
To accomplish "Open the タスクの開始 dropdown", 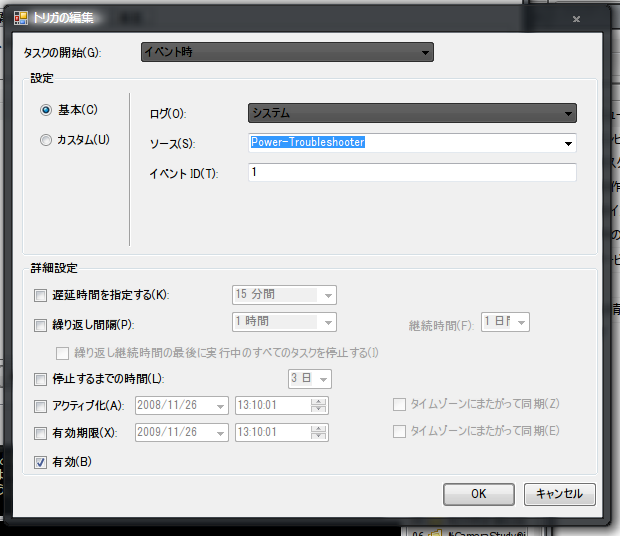I will pos(287,52).
